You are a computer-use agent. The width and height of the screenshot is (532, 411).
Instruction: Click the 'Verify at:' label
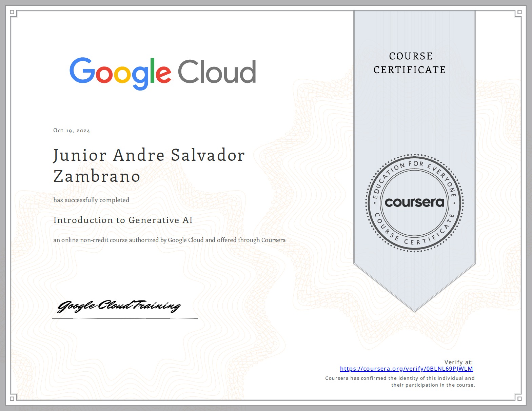pos(458,362)
